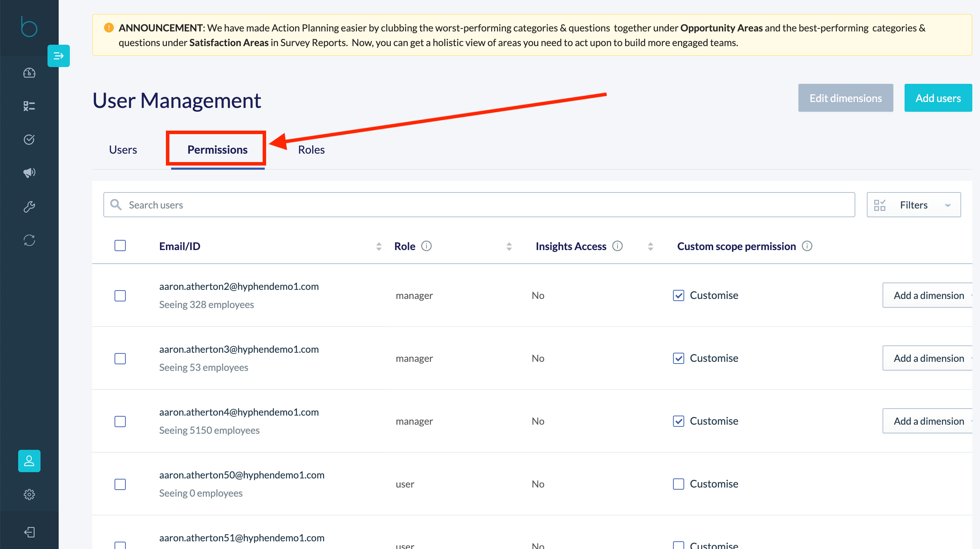
Task: Open the Filters dropdown
Action: coord(914,205)
